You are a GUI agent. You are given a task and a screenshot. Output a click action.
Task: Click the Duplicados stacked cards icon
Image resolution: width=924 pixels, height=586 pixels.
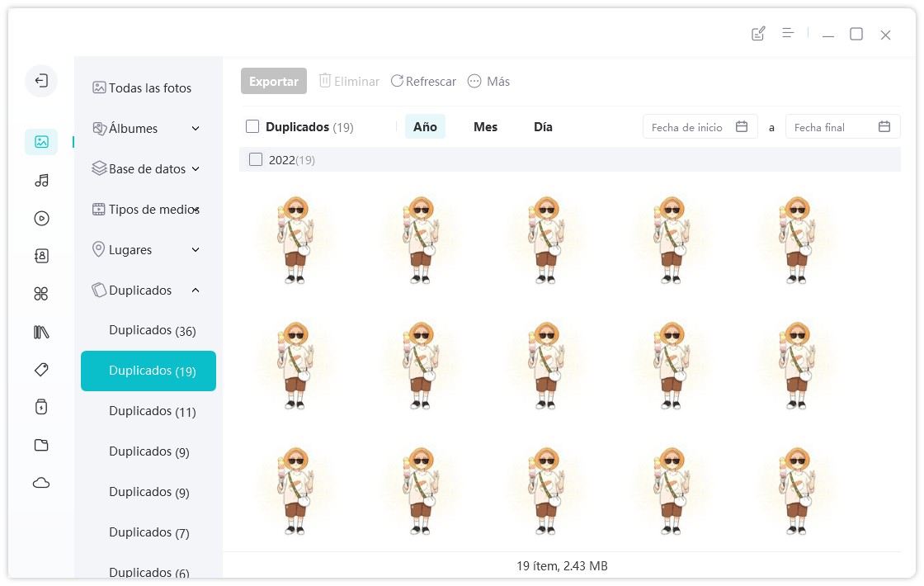tap(99, 290)
